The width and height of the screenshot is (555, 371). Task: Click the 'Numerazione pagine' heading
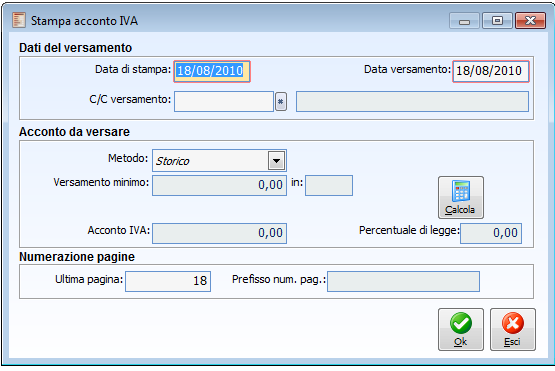[x=77, y=257]
